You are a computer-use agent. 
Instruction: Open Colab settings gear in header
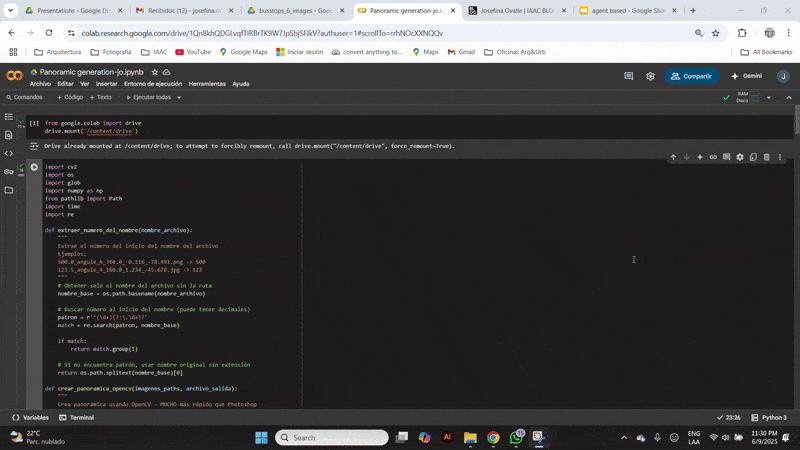(650, 76)
